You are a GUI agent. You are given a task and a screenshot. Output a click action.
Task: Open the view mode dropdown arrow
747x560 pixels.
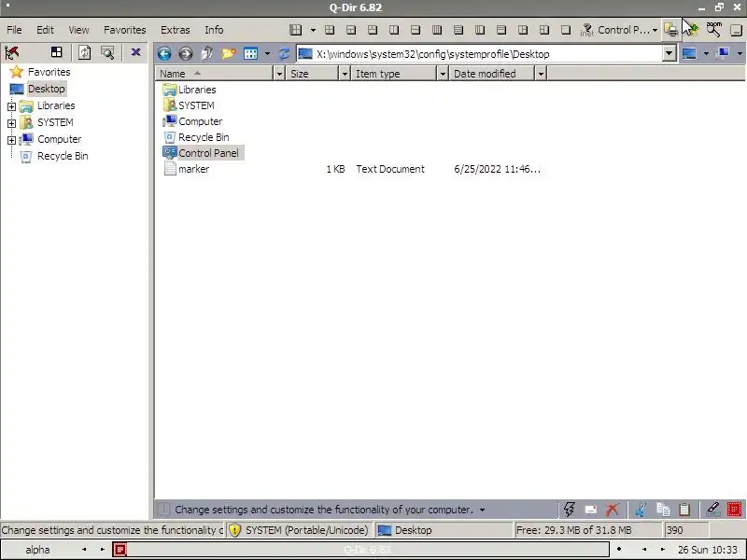coord(267,53)
